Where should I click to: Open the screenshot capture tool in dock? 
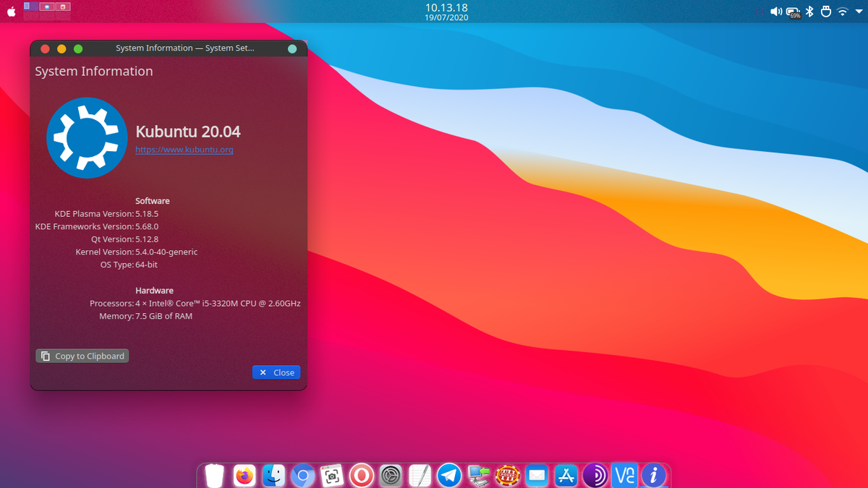click(332, 475)
